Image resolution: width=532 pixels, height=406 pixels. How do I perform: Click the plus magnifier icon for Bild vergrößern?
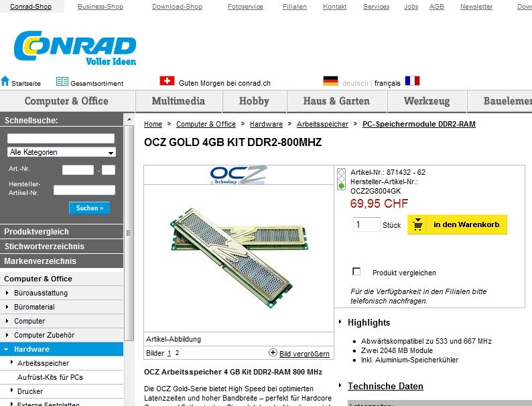pyautogui.click(x=273, y=353)
